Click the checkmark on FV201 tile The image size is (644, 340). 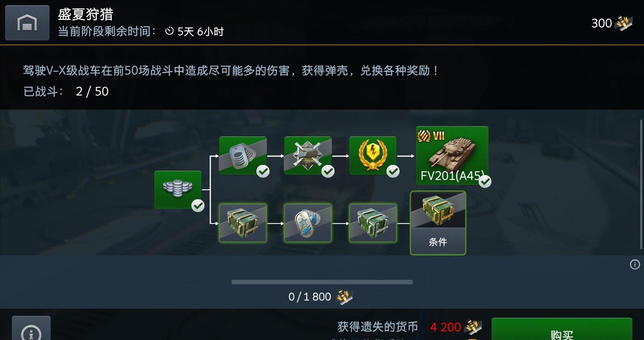pyautogui.click(x=485, y=182)
